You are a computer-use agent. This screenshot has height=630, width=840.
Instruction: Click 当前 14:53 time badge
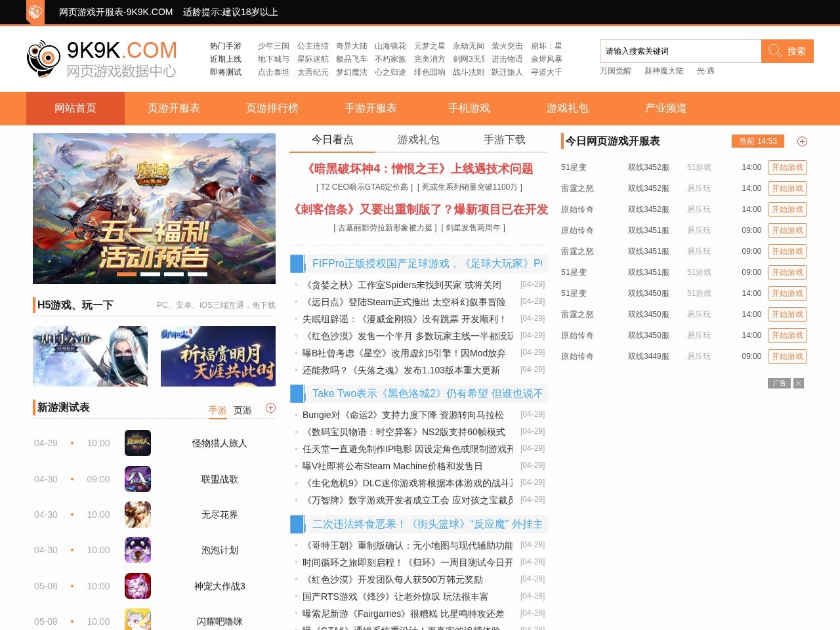click(x=758, y=141)
